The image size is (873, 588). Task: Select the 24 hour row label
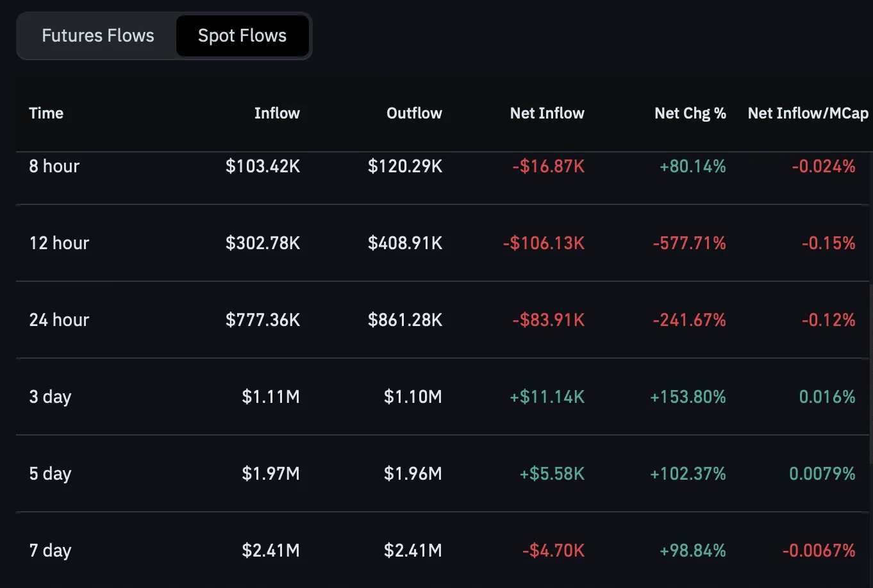pos(59,320)
